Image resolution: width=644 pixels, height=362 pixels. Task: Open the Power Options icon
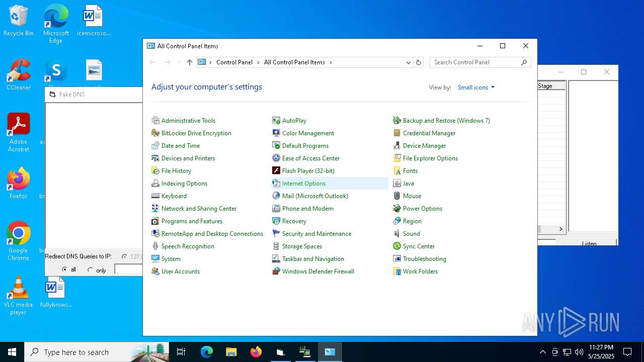click(397, 209)
